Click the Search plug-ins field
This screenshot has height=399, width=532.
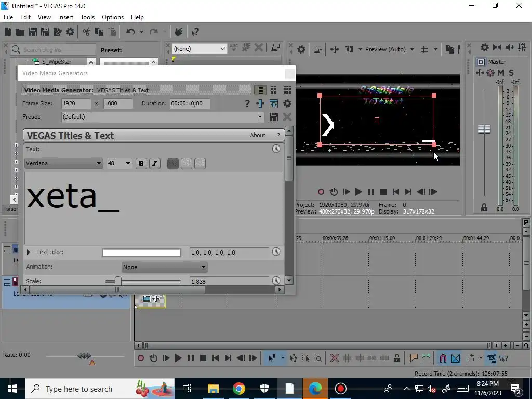(x=53, y=50)
